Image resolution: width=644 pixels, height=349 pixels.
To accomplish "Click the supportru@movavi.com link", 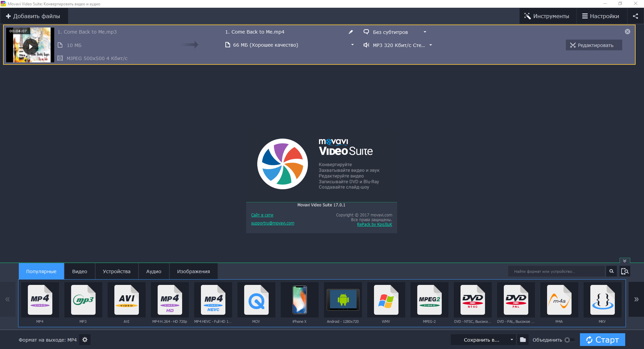I will (x=273, y=223).
